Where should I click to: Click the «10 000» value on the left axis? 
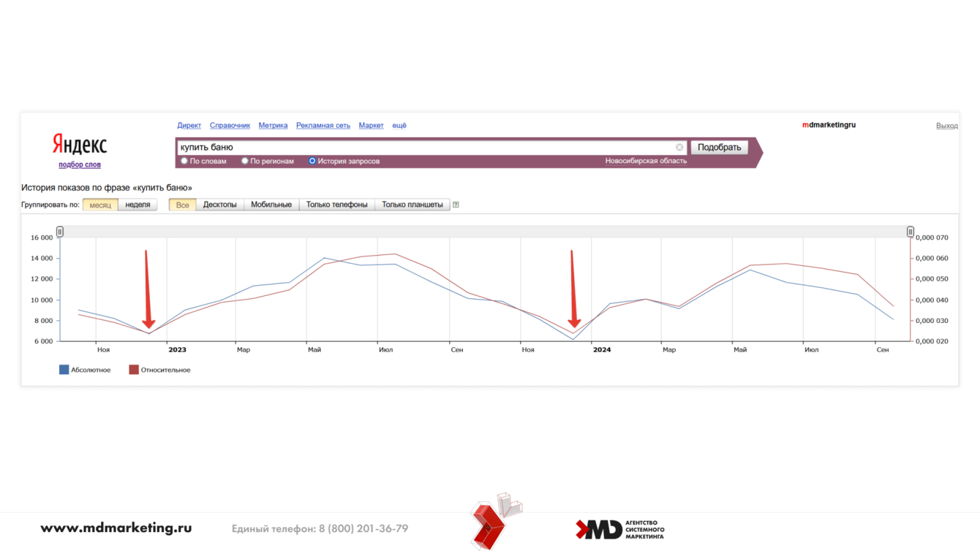42,300
